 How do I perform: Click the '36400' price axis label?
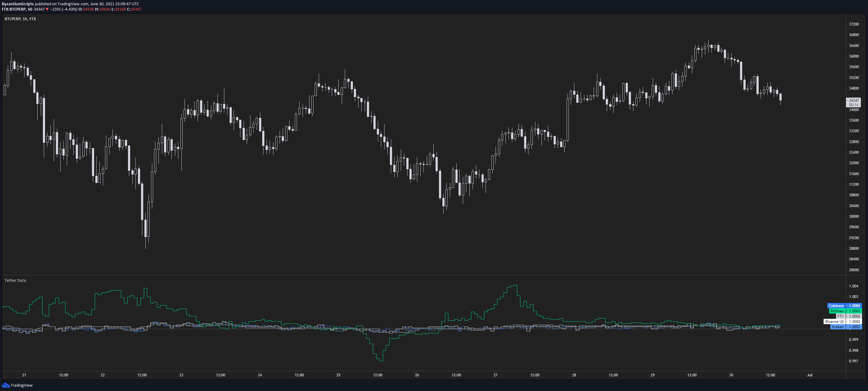(x=854, y=45)
